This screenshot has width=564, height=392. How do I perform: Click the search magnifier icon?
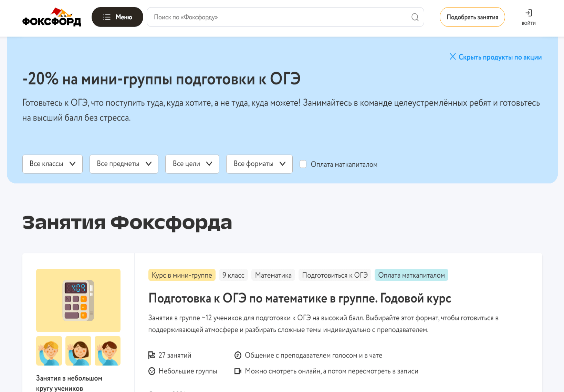(415, 17)
